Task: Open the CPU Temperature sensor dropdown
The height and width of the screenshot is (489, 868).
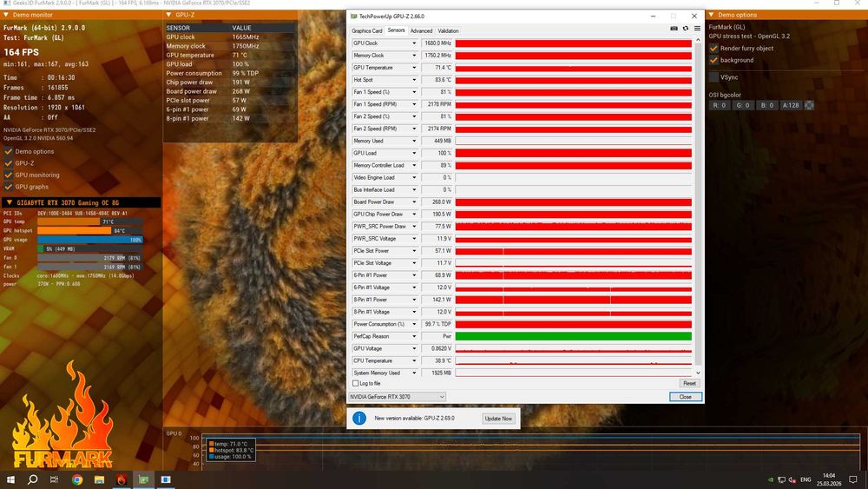Action: click(x=413, y=360)
